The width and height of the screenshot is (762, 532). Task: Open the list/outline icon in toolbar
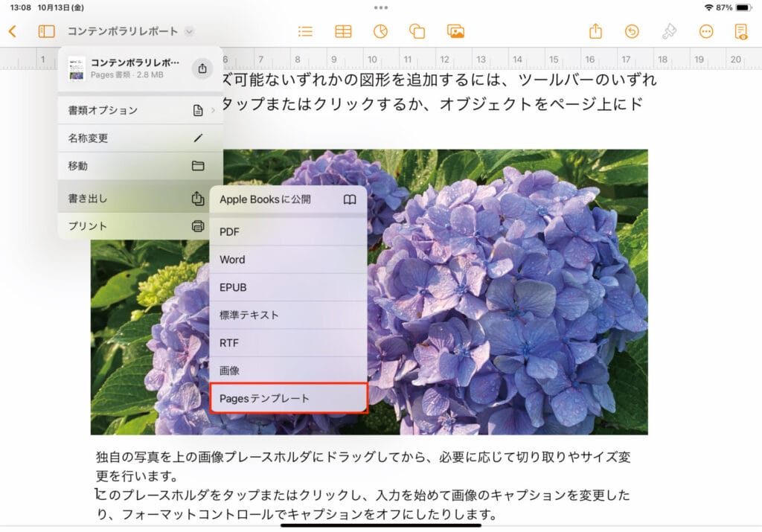pos(305,31)
